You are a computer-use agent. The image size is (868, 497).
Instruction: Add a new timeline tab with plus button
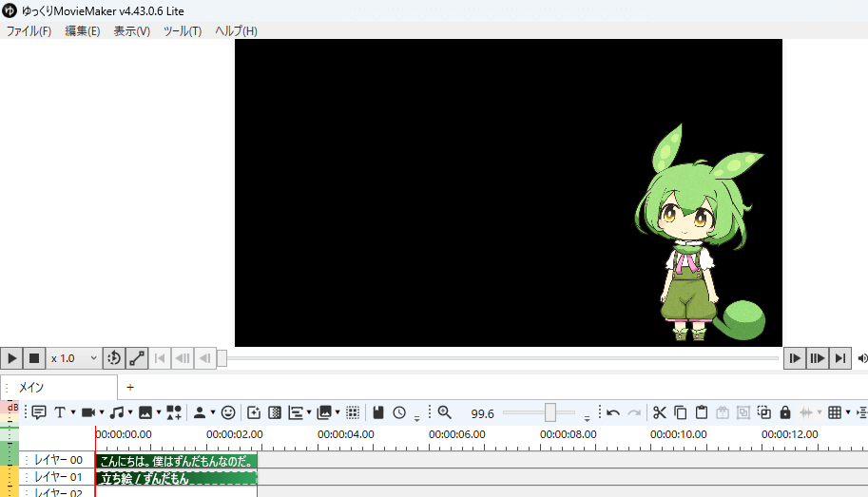[130, 387]
